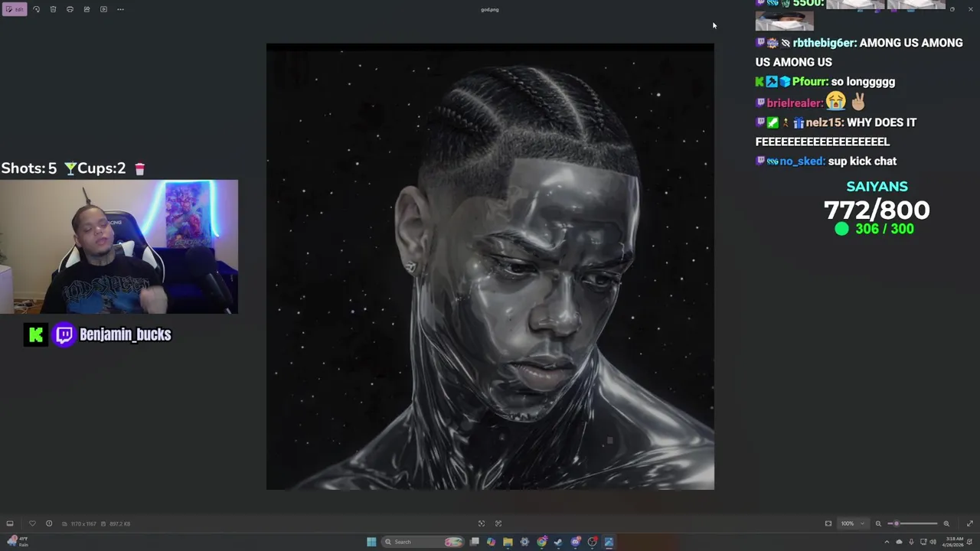Click the zoom in magnifier icon

pyautogui.click(x=946, y=523)
